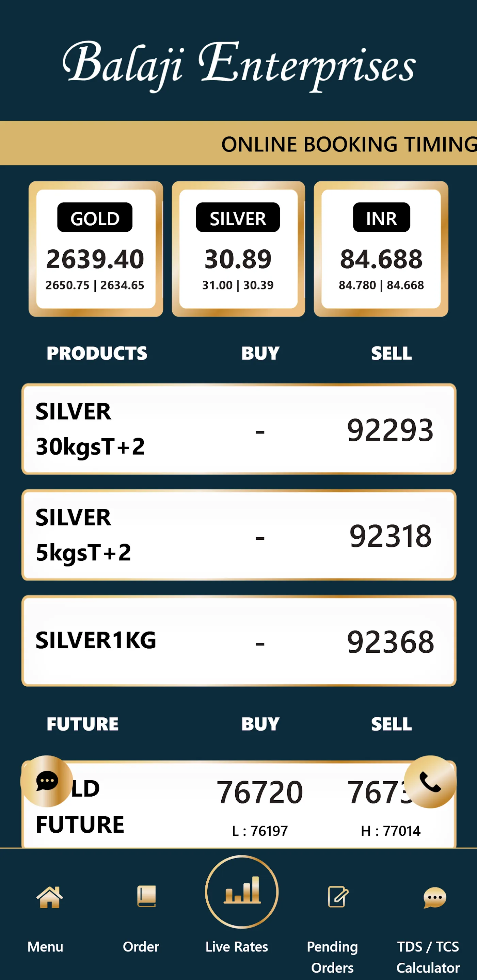This screenshot has height=980, width=477.
Task: Select the Live Rates bar chart icon
Action: tap(242, 891)
